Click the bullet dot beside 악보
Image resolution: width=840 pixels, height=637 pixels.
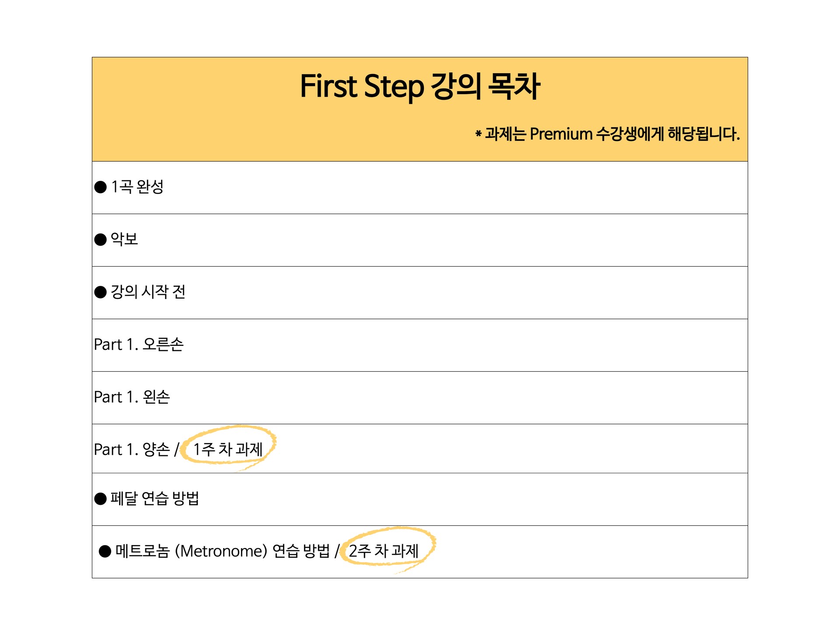[x=101, y=239]
